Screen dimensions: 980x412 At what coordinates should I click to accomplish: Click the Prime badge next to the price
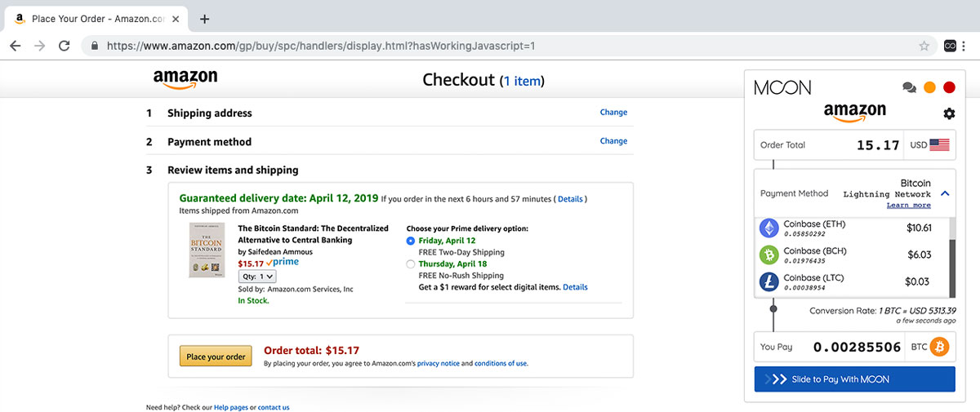282,263
